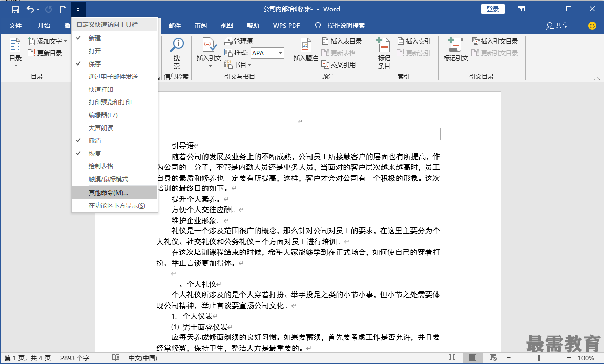This screenshot has width=604, height=364.
Task: Expand the 添加文字 dropdown arrow
Action: 66,41
